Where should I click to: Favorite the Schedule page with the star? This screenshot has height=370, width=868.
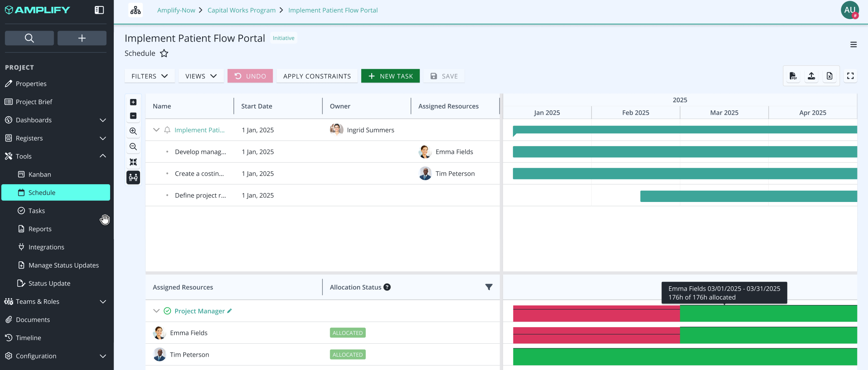click(164, 53)
